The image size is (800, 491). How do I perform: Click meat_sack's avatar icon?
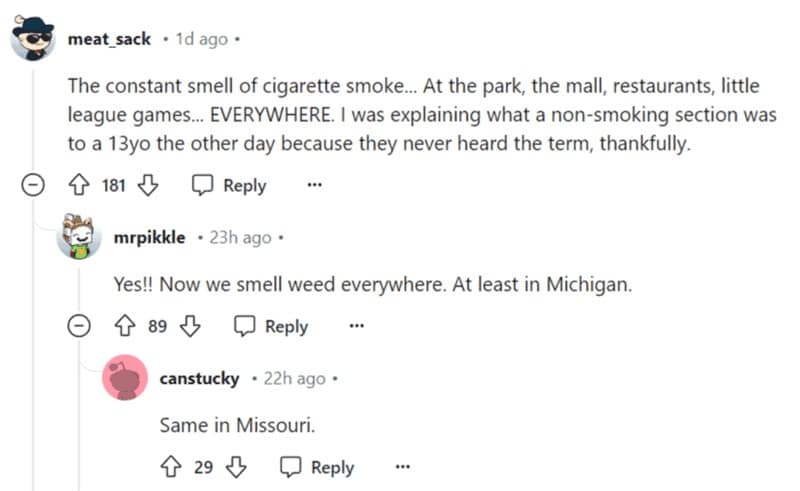point(32,39)
